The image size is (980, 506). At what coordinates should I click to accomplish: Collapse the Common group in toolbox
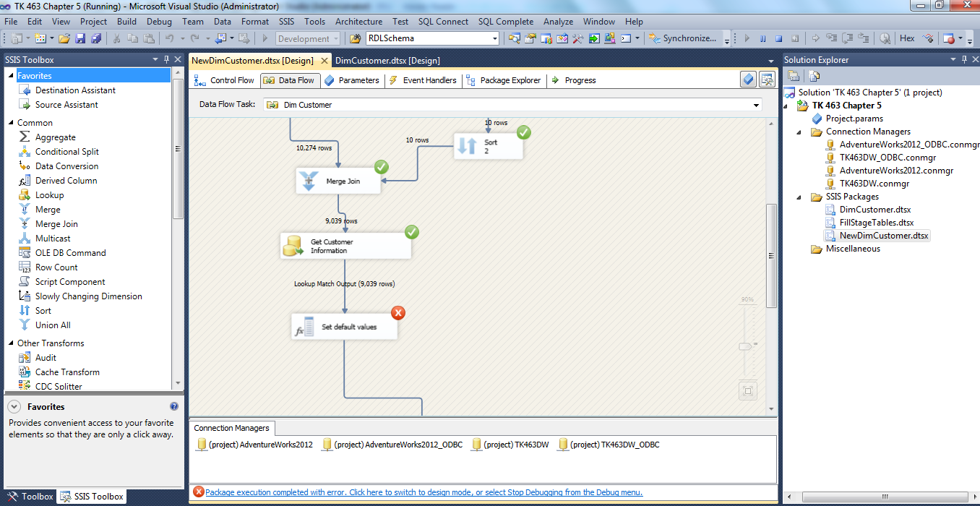pyautogui.click(x=11, y=123)
